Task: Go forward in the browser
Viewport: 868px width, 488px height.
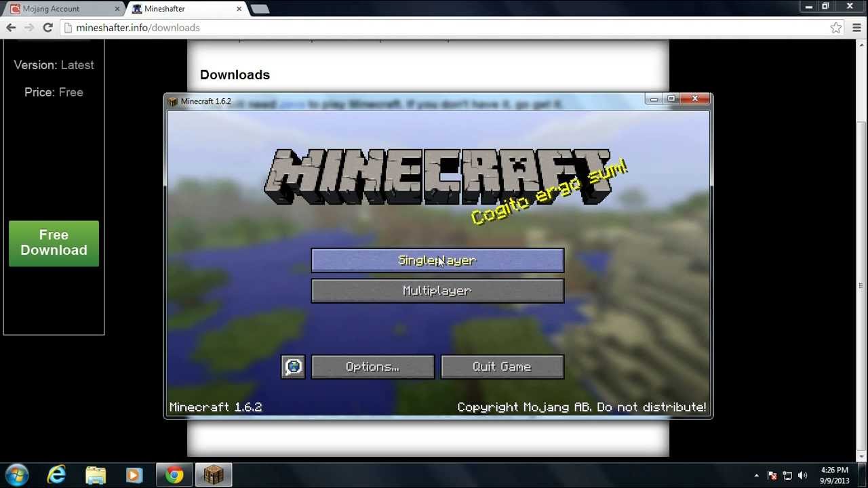Action: pyautogui.click(x=29, y=28)
